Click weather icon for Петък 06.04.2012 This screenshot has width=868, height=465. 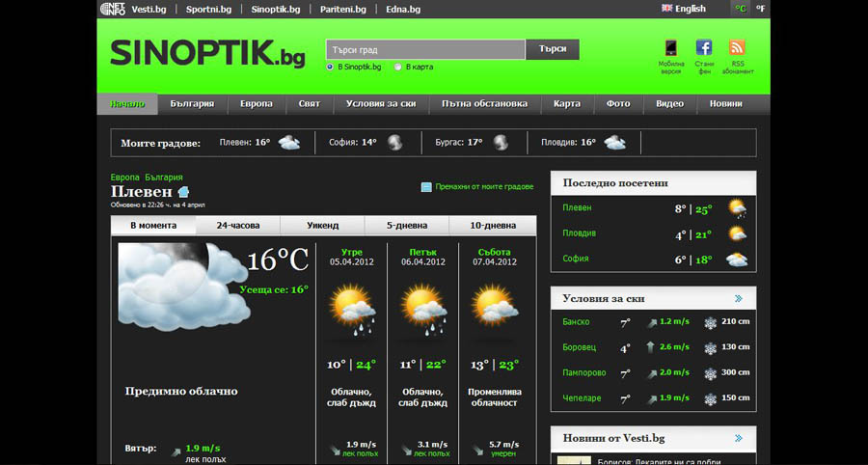pos(424,310)
